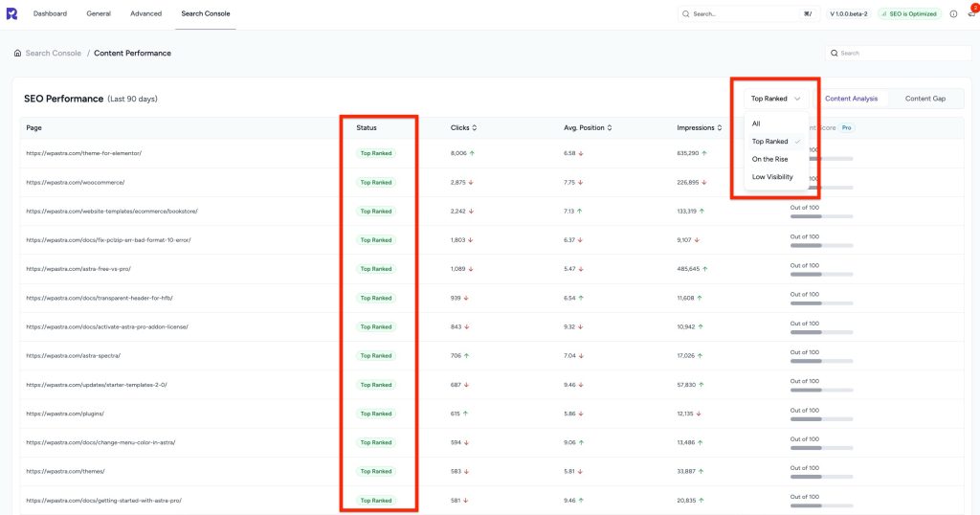This screenshot has width=980, height=515.
Task: Open the ecommerce/bookstore template URL
Action: click(x=112, y=212)
